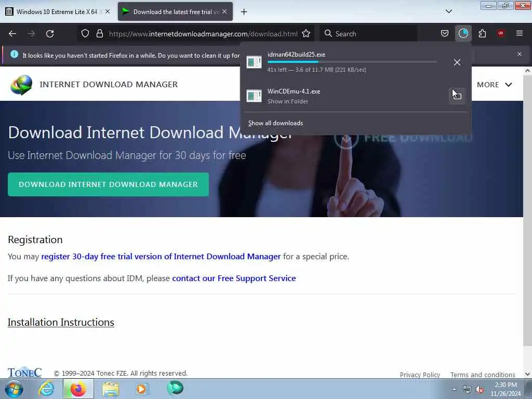The image size is (532, 399).
Task: Expand the MORE navigation menu
Action: [x=495, y=85]
